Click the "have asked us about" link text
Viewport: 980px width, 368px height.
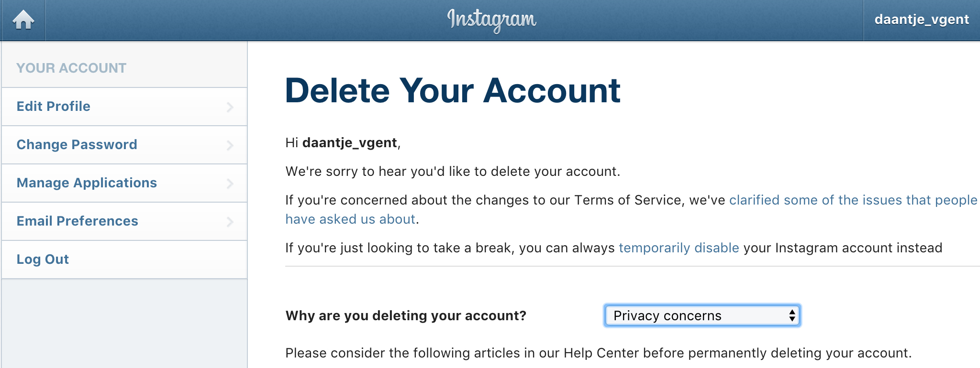coord(350,219)
